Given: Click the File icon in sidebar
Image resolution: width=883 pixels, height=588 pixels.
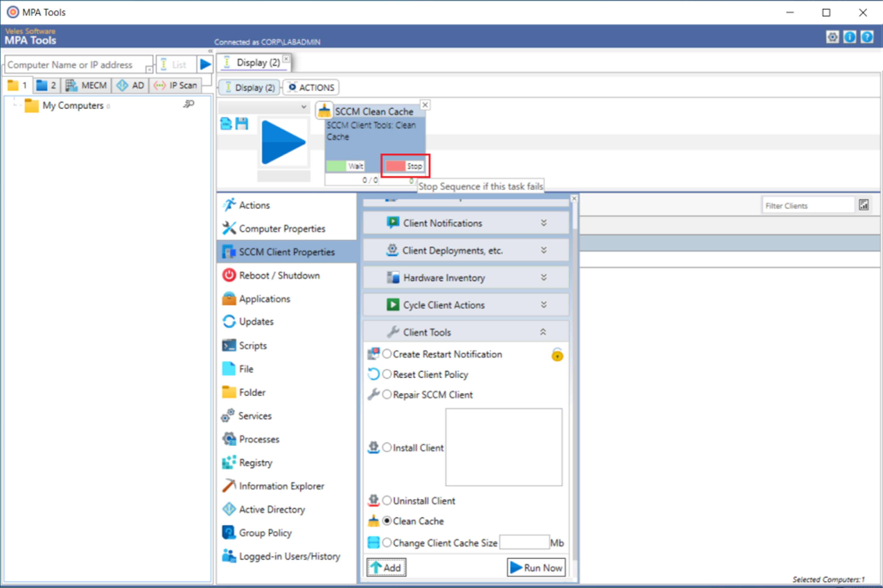Looking at the screenshot, I should click(229, 369).
